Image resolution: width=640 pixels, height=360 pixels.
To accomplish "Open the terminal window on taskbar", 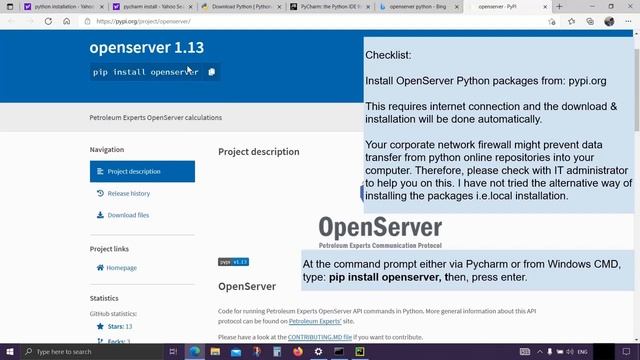I will click(x=339, y=351).
